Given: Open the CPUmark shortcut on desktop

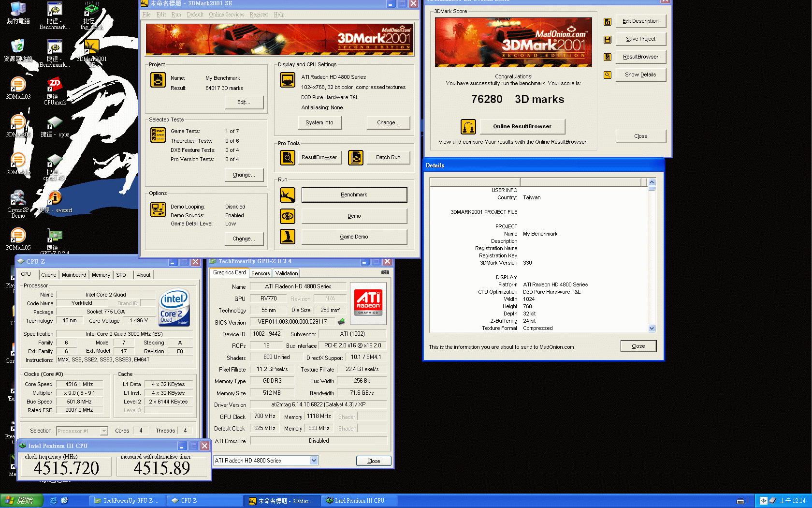Looking at the screenshot, I should coord(55,91).
